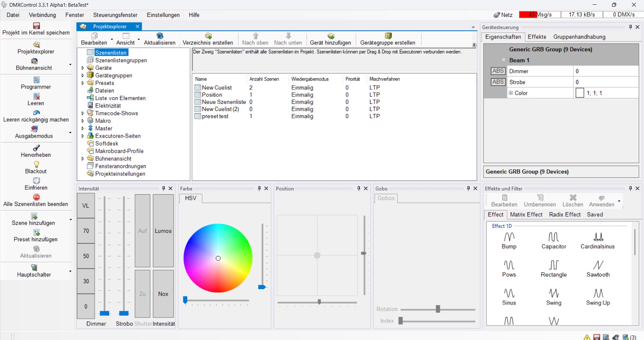This screenshot has height=340, width=644.
Task: Collapse the Beam 1 section
Action: [x=504, y=60]
